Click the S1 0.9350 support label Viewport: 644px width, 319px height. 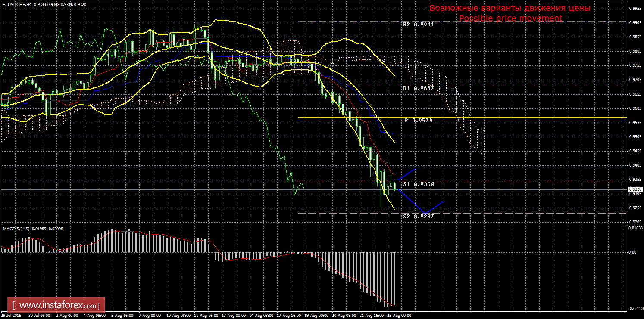pyautogui.click(x=418, y=184)
